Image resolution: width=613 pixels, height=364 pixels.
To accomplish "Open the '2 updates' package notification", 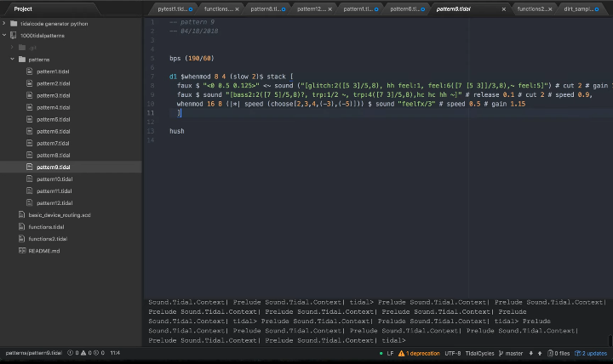I will (593, 353).
